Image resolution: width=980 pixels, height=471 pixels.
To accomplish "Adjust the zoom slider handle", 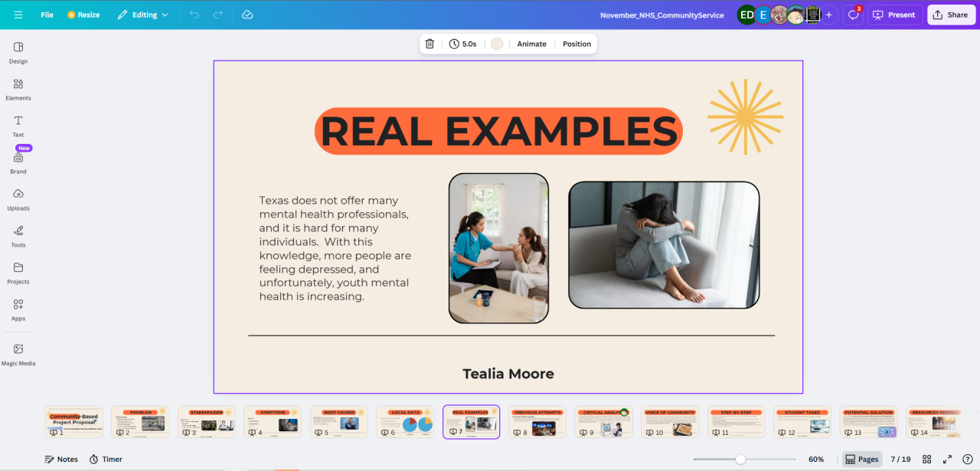I will (x=740, y=460).
